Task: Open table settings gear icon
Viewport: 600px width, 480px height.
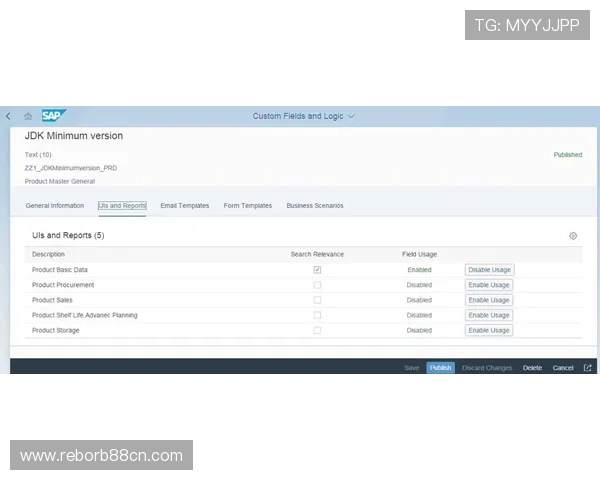Action: tap(573, 236)
